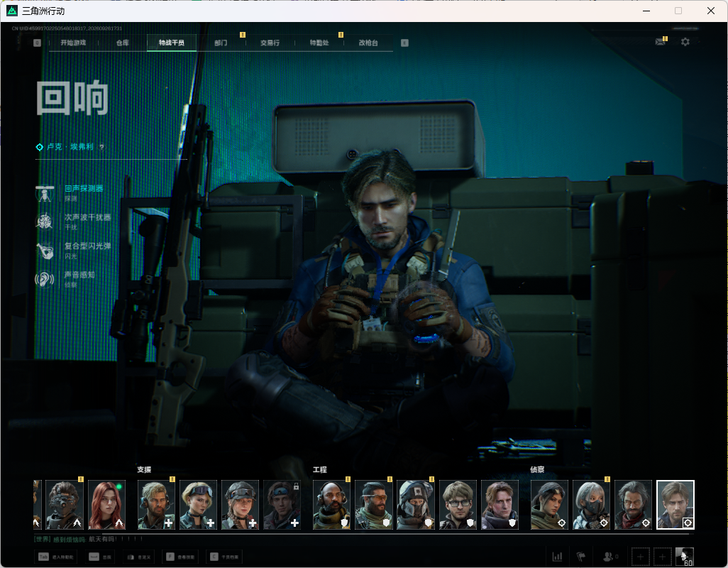This screenshot has height=568, width=728.
Task: Select the locked blue-goggles support operator
Action: click(282, 505)
